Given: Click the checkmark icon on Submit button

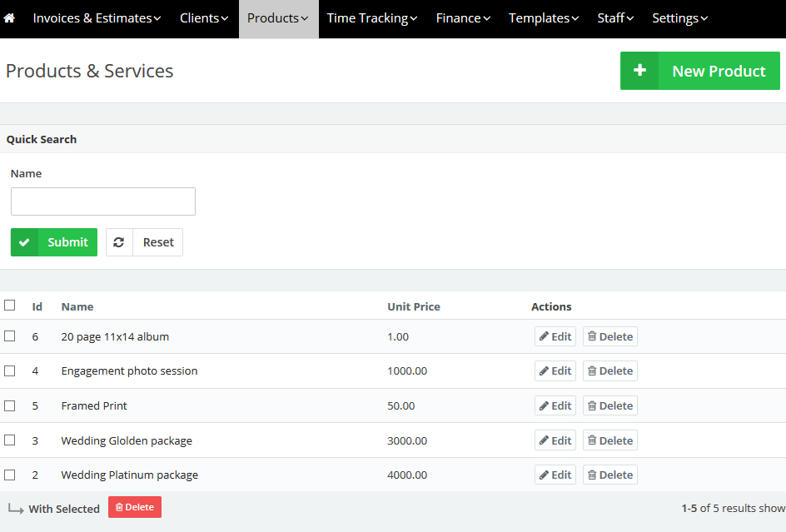Looking at the screenshot, I should [26, 241].
